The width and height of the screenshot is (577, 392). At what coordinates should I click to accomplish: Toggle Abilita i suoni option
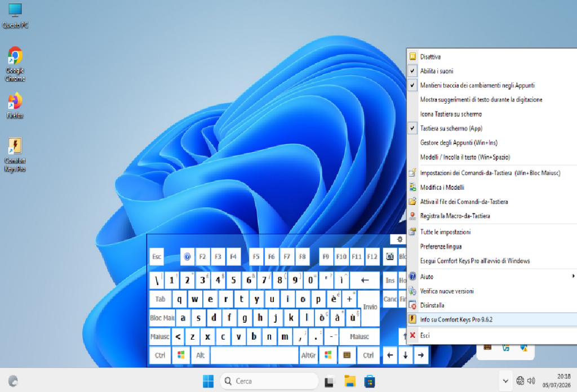(492, 71)
